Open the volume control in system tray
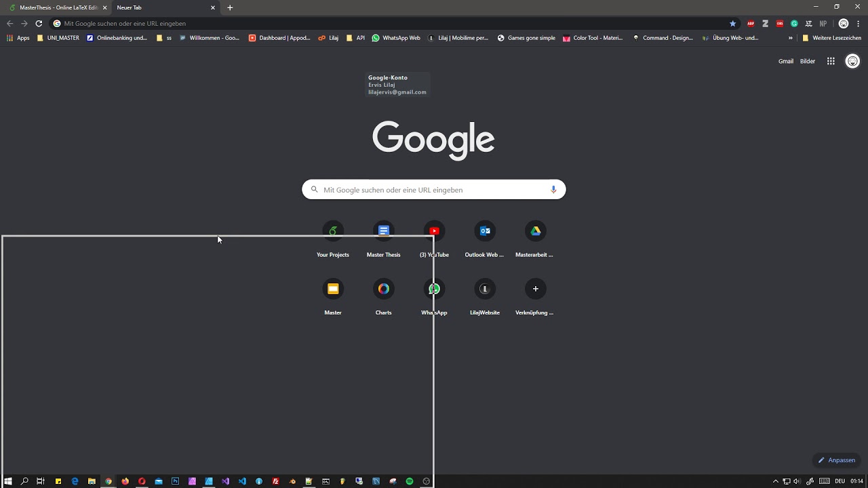 coord(797,481)
